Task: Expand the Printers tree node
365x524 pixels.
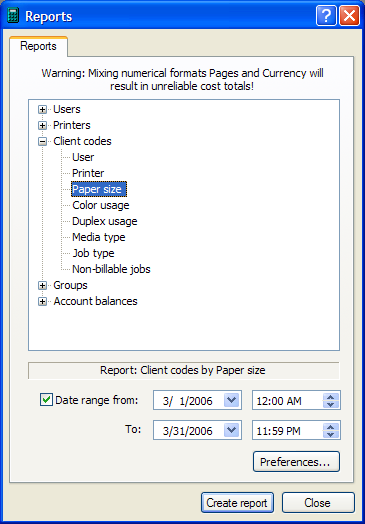Action: pos(42,126)
